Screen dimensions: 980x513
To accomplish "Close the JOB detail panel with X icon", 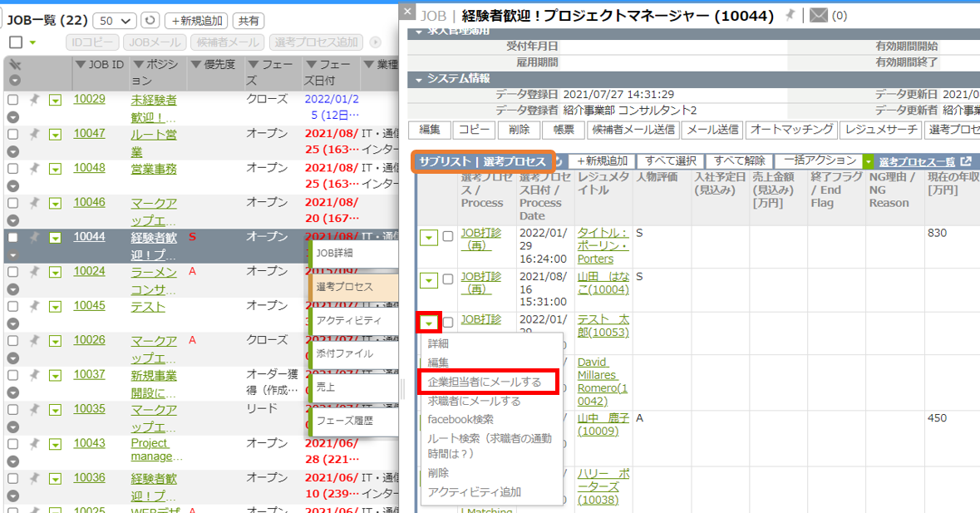I will tap(406, 10).
